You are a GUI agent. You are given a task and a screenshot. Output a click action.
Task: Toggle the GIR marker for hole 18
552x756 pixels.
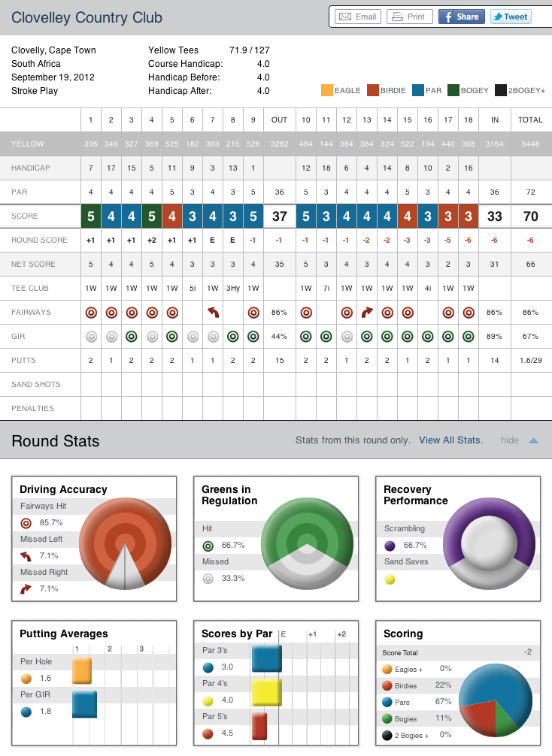point(468,336)
